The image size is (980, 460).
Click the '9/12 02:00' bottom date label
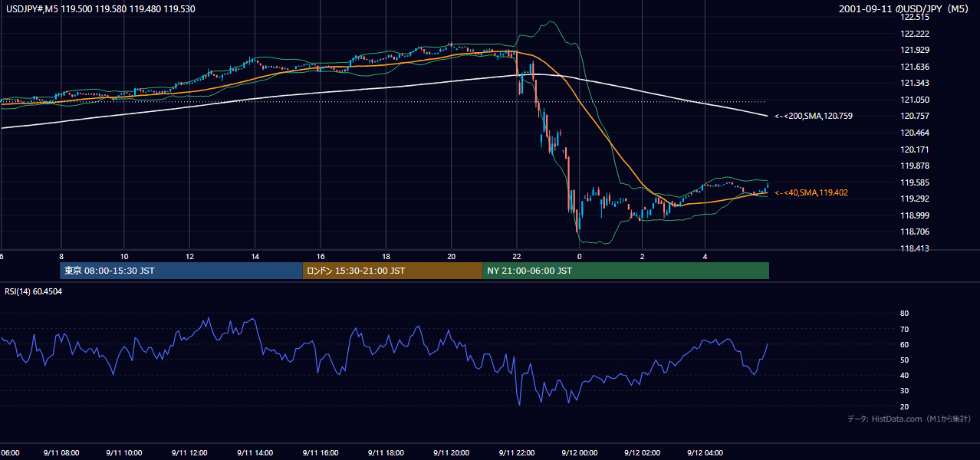[x=642, y=453]
